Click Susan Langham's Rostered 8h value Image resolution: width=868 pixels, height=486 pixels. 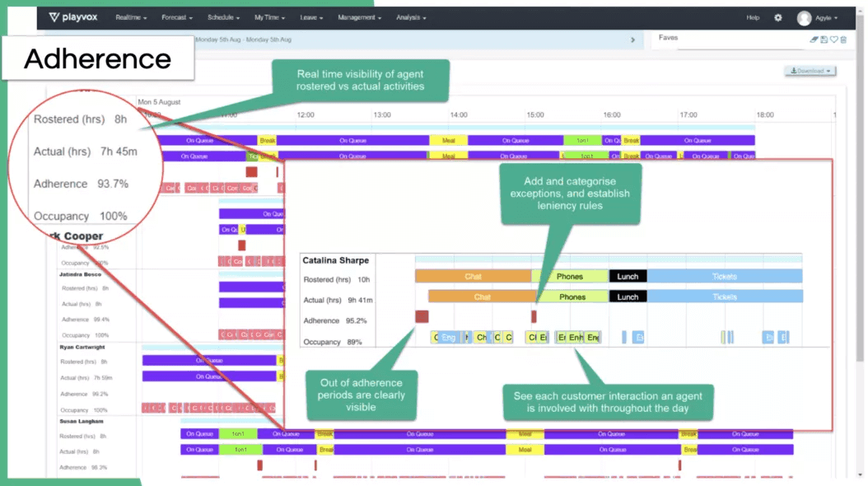[103, 437]
